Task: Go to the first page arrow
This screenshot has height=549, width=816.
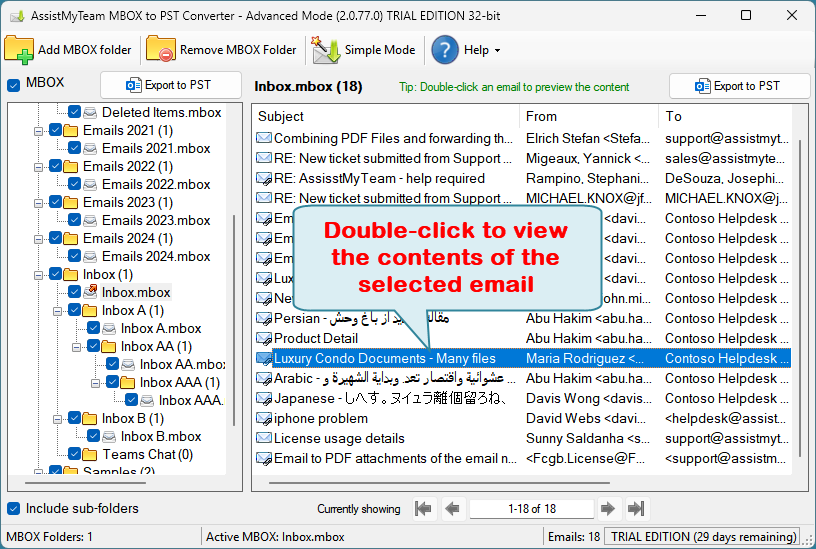Action: click(x=423, y=508)
